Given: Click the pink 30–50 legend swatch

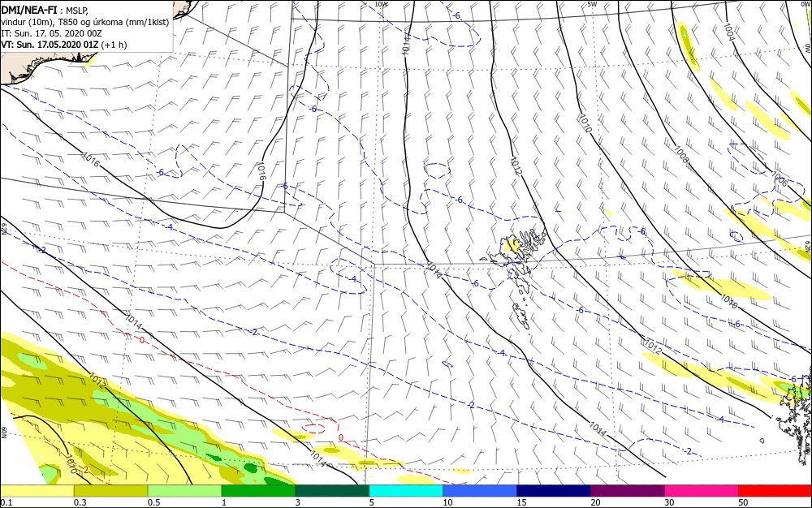Looking at the screenshot, I should (702, 491).
